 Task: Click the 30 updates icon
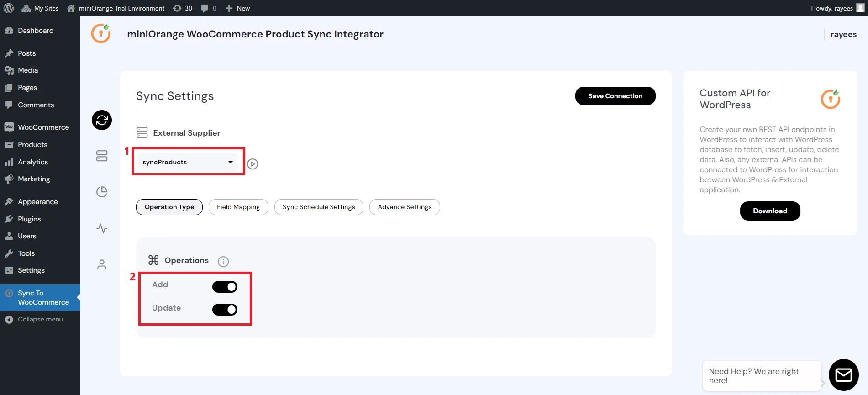click(x=183, y=8)
